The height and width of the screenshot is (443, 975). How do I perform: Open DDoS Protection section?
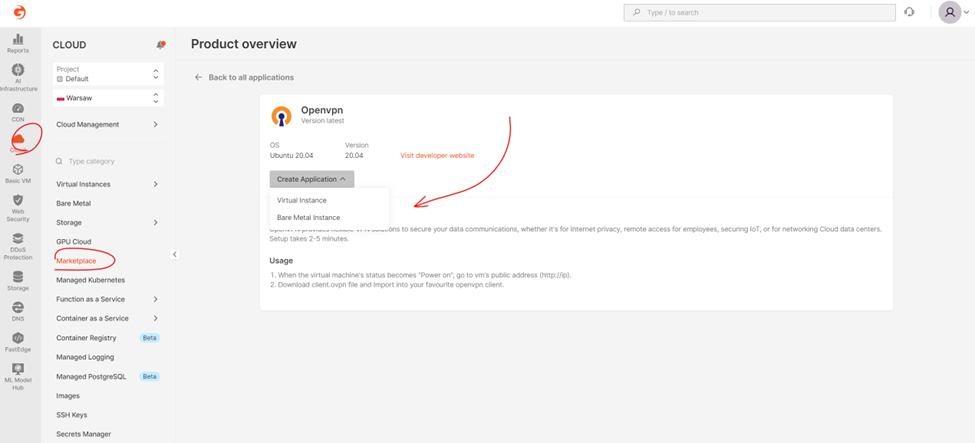[18, 246]
